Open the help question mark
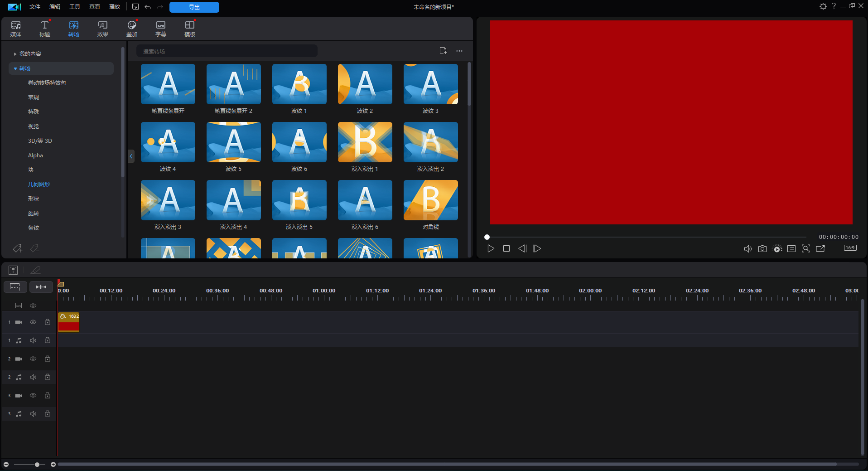The width and height of the screenshot is (868, 471). click(834, 6)
